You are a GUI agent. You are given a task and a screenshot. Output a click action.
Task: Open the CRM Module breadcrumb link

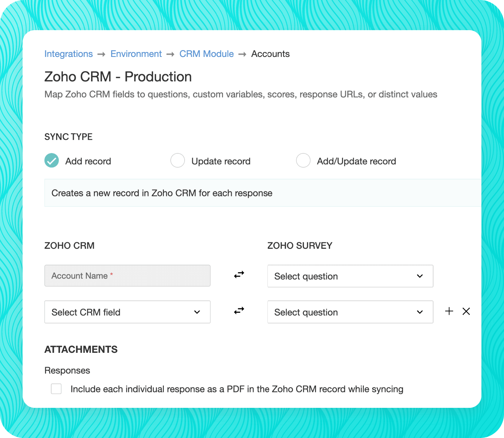point(206,54)
